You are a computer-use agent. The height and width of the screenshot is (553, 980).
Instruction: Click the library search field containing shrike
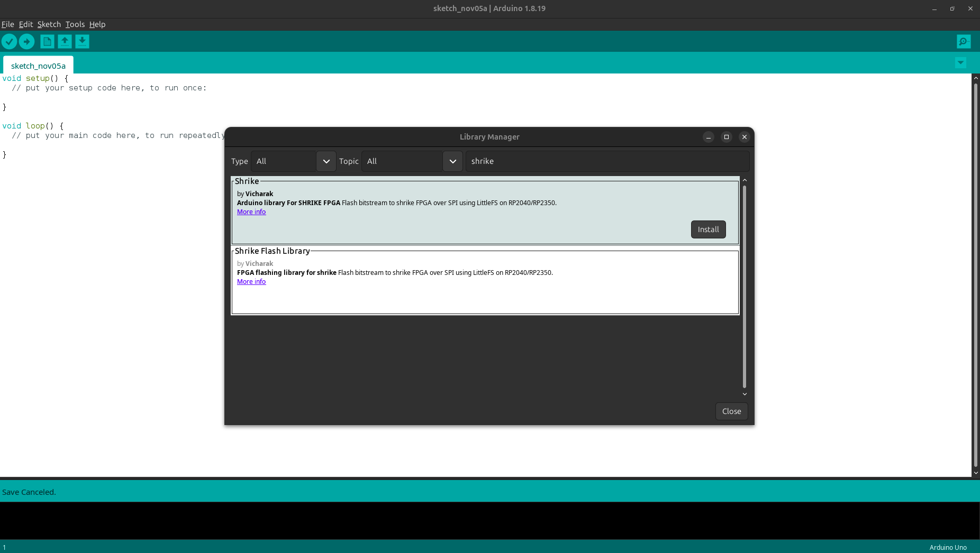[x=607, y=161]
